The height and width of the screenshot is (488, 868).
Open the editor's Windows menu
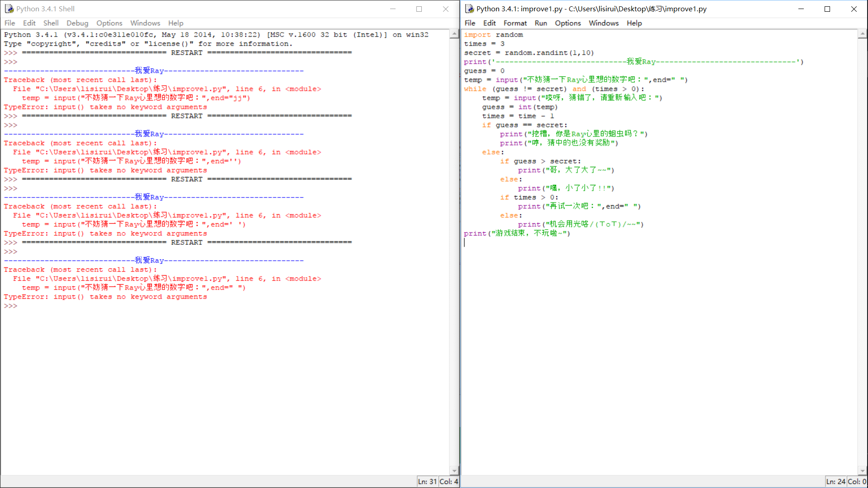tap(604, 23)
